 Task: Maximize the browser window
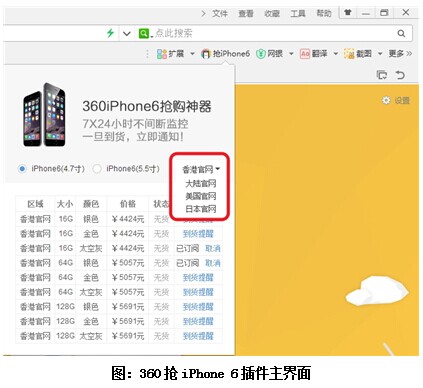(384, 13)
